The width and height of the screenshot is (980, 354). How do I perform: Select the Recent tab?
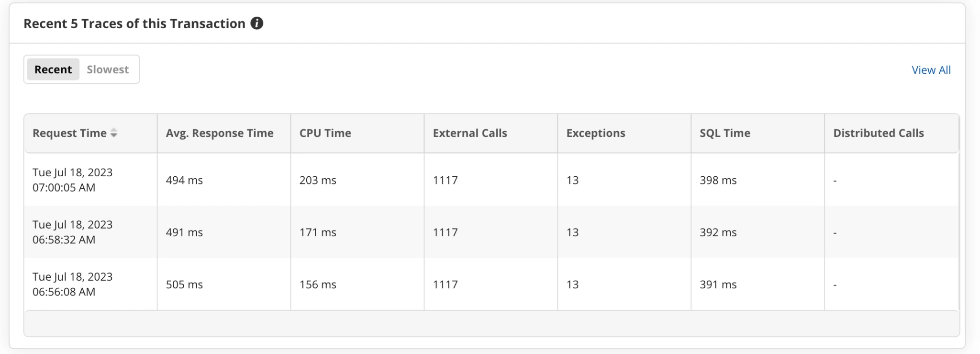(x=53, y=70)
